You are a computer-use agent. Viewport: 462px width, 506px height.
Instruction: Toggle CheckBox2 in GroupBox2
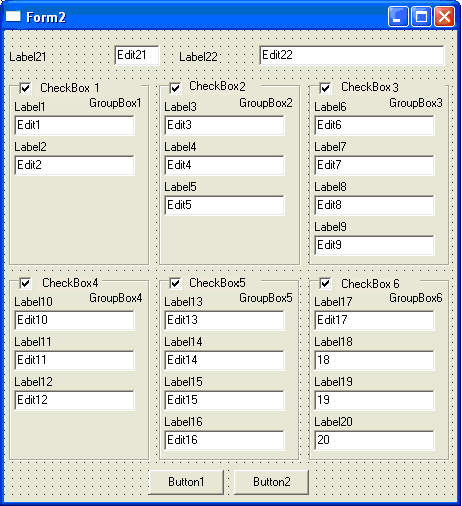[175, 88]
